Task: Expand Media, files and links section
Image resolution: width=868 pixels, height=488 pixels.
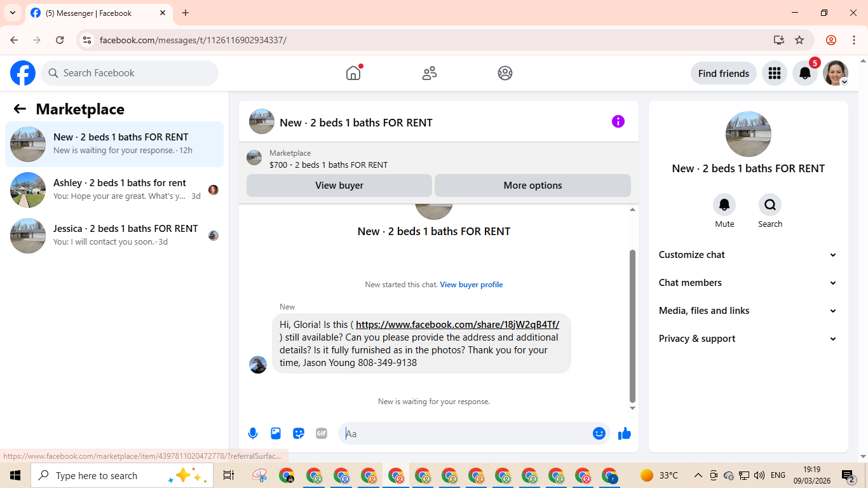Action: [748, 311]
